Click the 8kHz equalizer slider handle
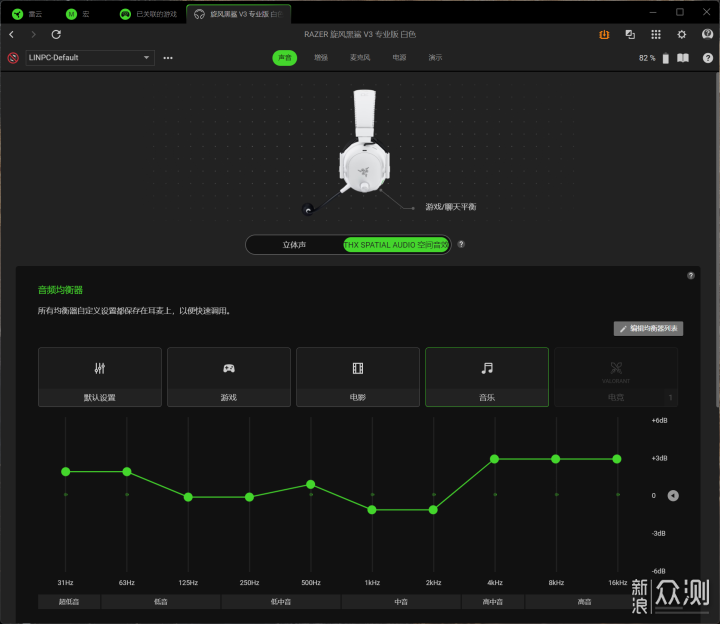The height and width of the screenshot is (624, 720). pos(556,459)
